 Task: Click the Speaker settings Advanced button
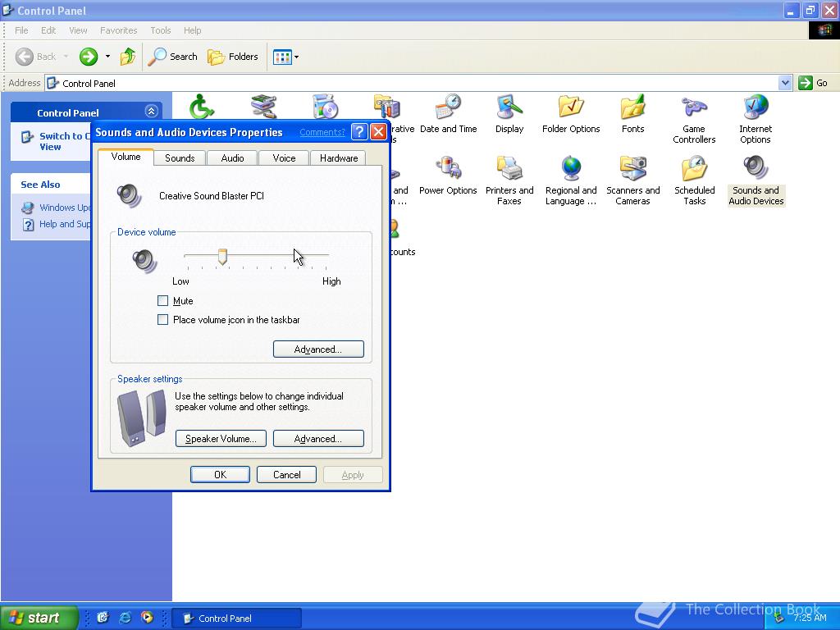318,439
